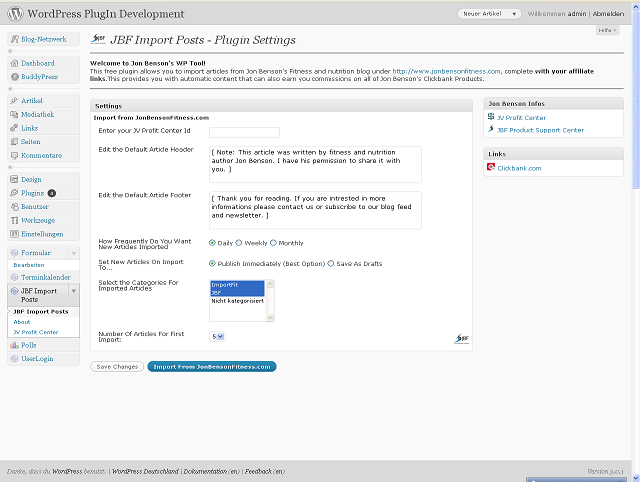The width and height of the screenshot is (640, 482).
Task: Select the Monthly import frequency
Action: (273, 243)
